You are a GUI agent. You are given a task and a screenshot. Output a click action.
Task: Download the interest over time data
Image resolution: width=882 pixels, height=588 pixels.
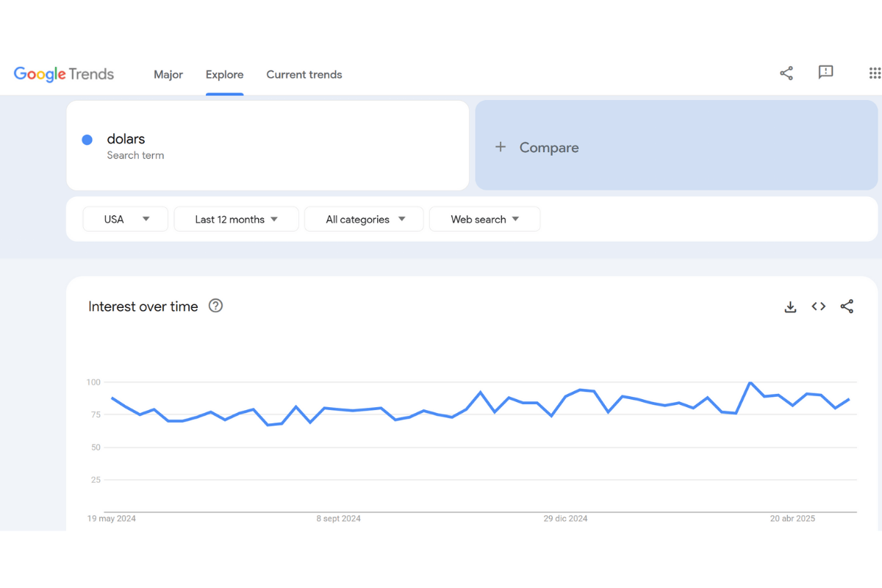click(x=790, y=306)
